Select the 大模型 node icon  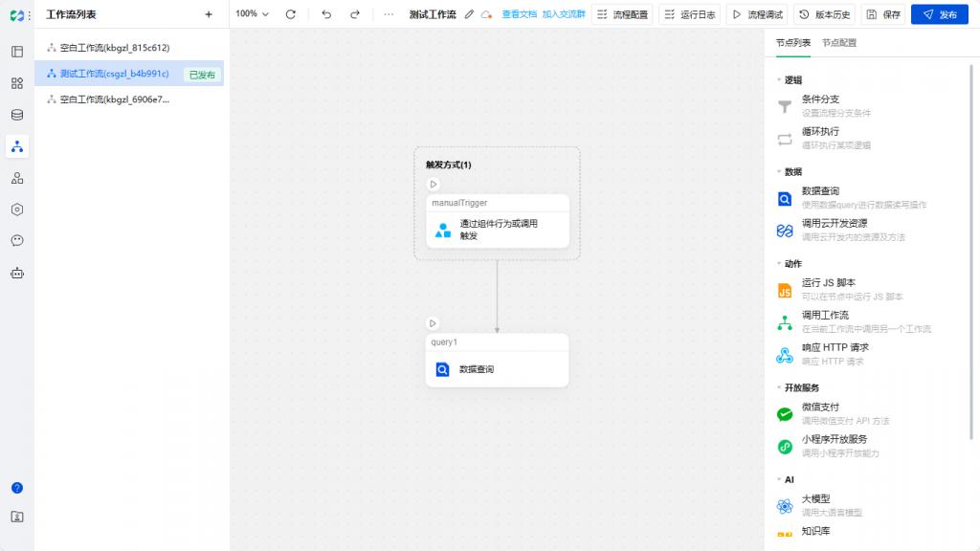click(785, 506)
